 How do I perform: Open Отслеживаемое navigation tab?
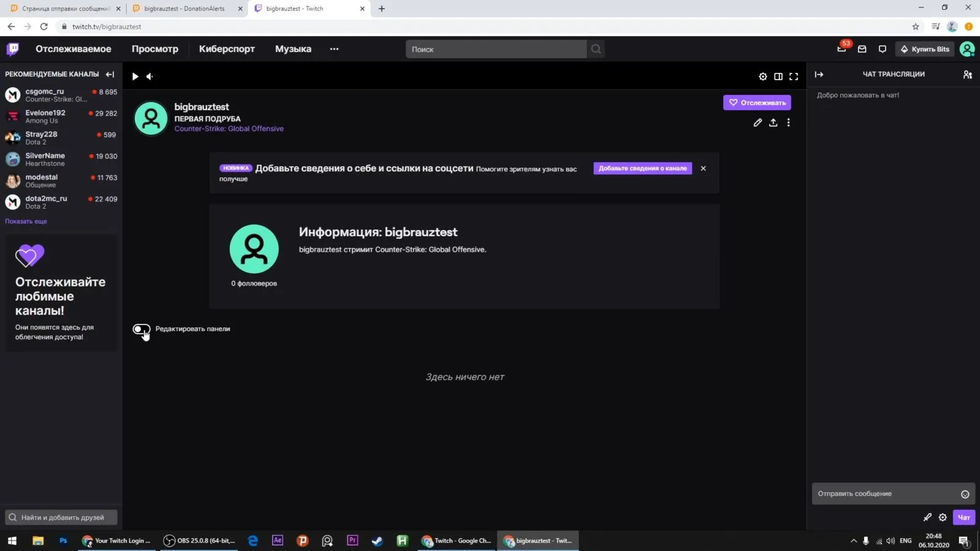pos(73,49)
